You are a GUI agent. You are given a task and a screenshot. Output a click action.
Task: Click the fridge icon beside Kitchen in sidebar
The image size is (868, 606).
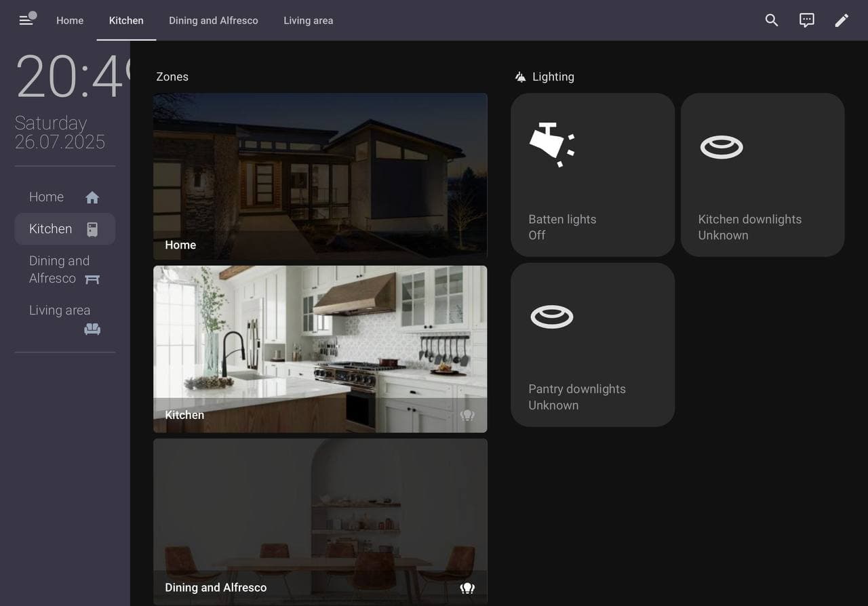click(x=92, y=229)
